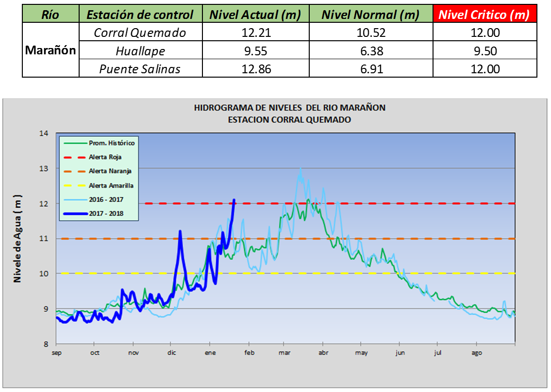Click the red 'Nivel Critico (m)' header
The image size is (551, 392).
tap(485, 14)
